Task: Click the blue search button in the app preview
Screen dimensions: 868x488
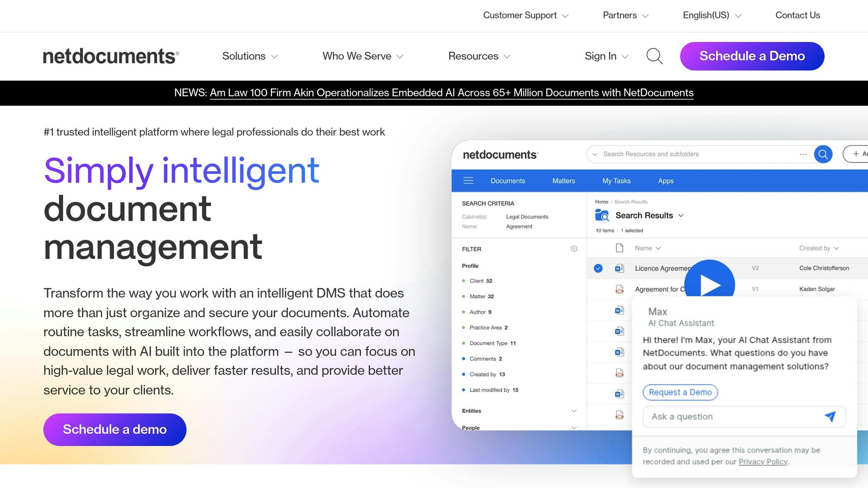Action: [x=823, y=154]
